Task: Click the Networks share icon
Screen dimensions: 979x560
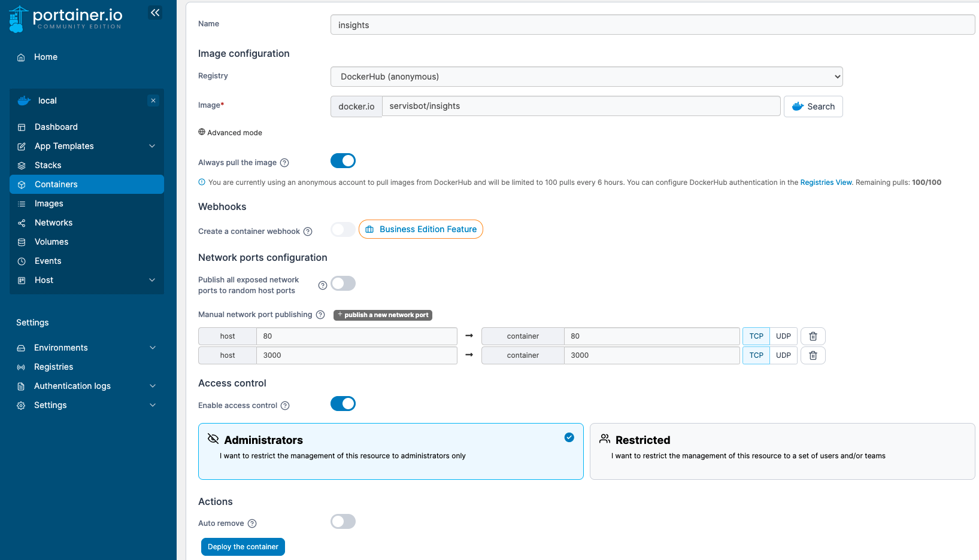Action: (22, 223)
